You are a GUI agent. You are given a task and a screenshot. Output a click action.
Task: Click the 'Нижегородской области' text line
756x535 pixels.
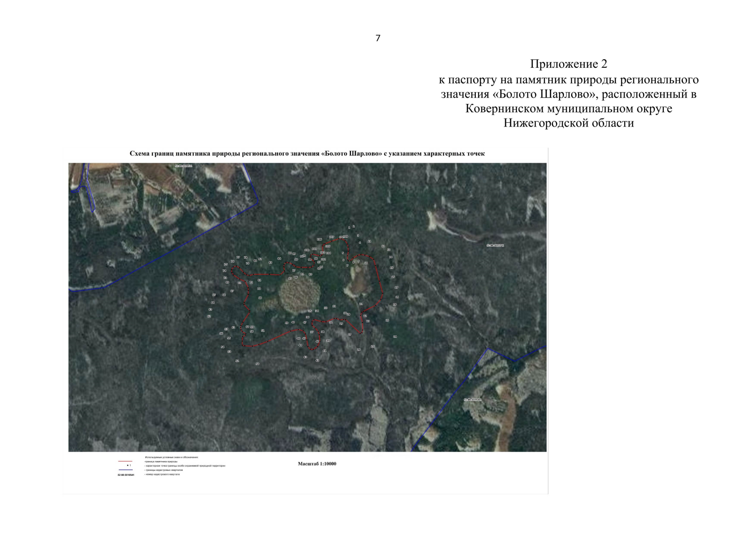(568, 123)
